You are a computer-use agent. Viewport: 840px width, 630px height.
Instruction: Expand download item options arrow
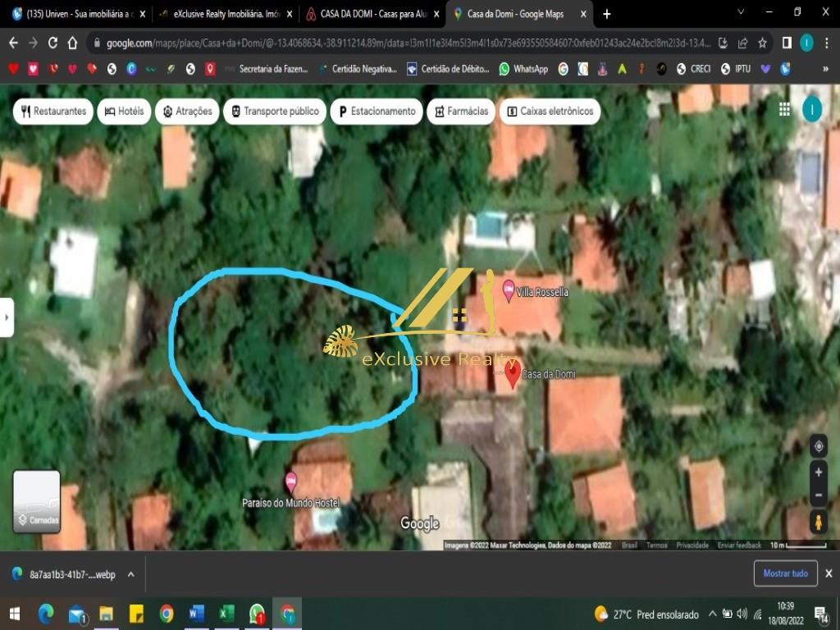point(130,574)
